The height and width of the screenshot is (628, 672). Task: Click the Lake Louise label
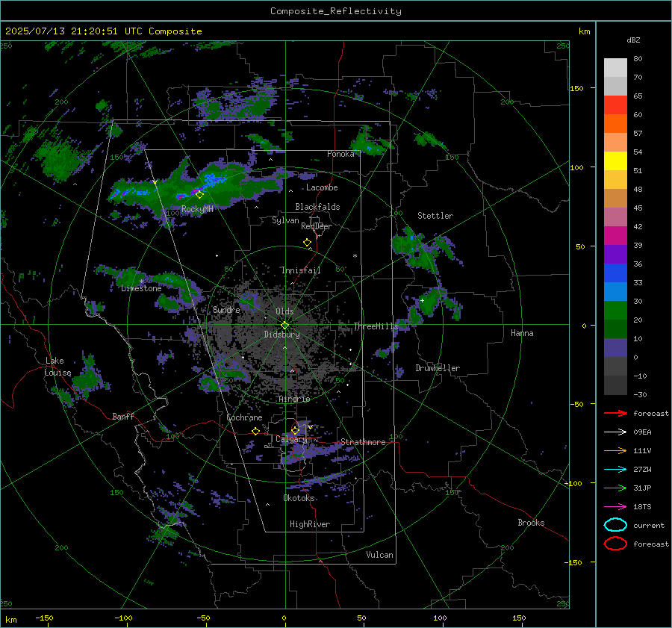[x=57, y=367]
